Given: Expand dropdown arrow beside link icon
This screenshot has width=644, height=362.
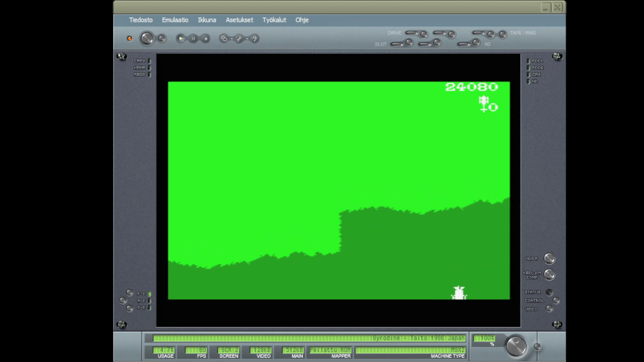Looking at the screenshot, I should pos(231,39).
